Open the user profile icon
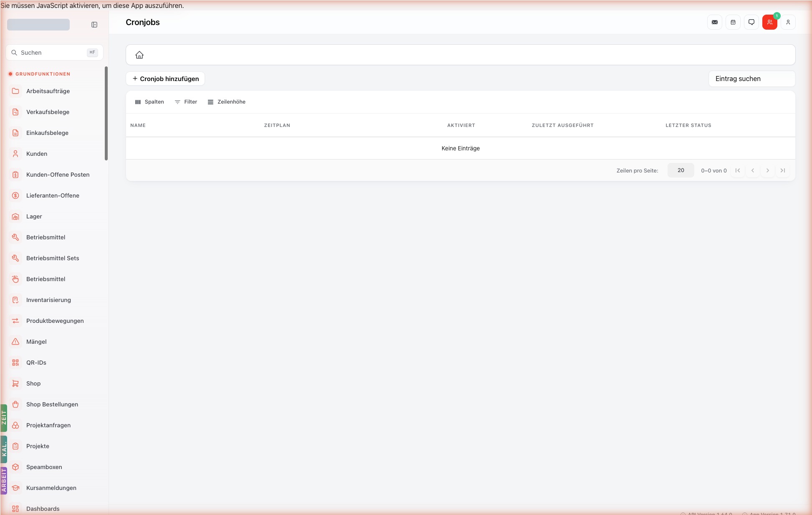The height and width of the screenshot is (515, 812). [788, 22]
